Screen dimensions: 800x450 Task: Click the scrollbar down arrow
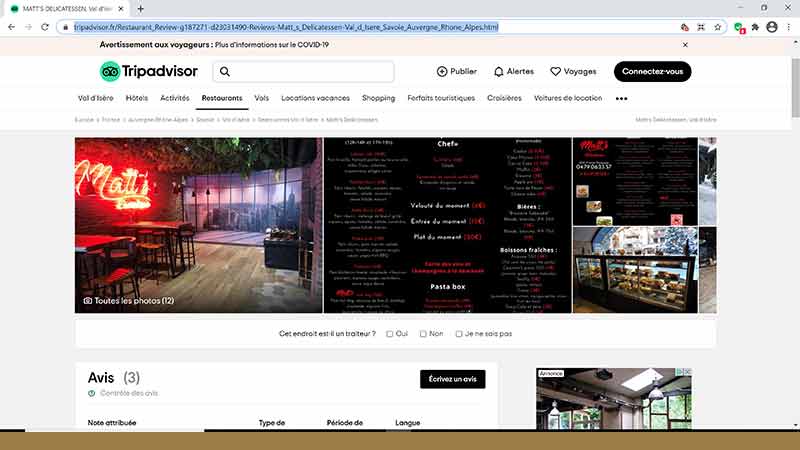tap(795, 425)
